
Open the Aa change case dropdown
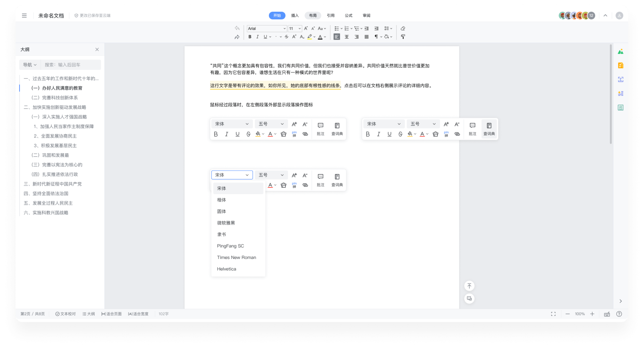point(322,28)
